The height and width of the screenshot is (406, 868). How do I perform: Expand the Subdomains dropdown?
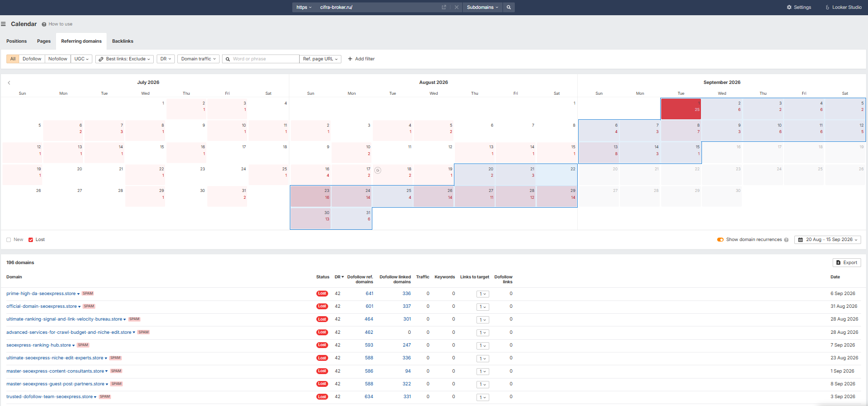click(x=482, y=7)
